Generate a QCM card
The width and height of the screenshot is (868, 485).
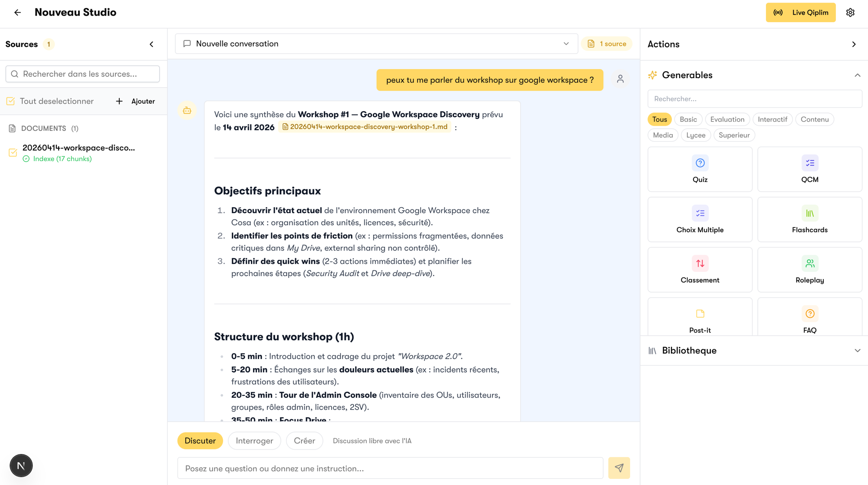(x=809, y=169)
